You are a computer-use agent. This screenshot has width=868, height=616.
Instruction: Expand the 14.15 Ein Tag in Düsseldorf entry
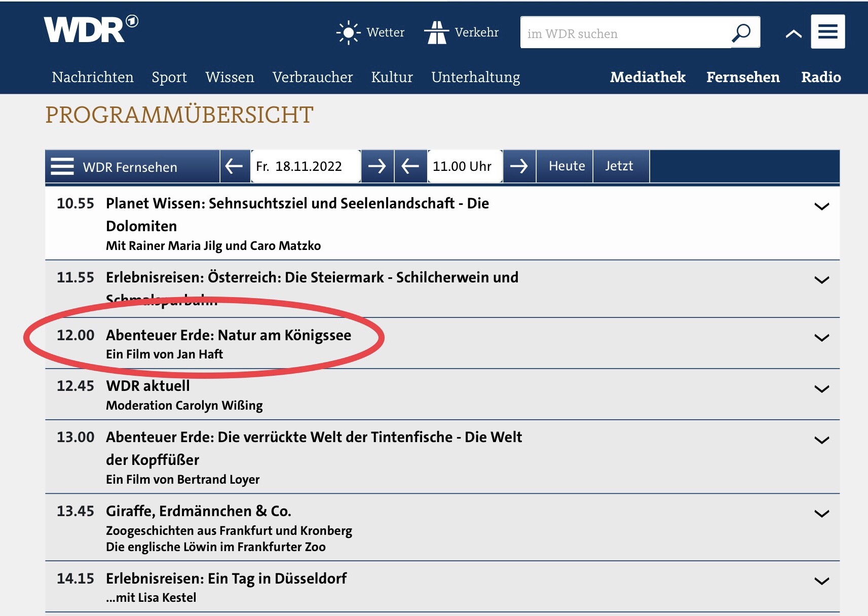[821, 581]
